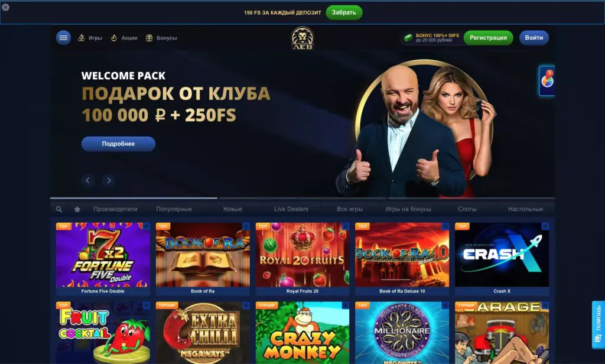605x364 pixels.
Task: Expand the Производители providers list
Action: point(115,209)
